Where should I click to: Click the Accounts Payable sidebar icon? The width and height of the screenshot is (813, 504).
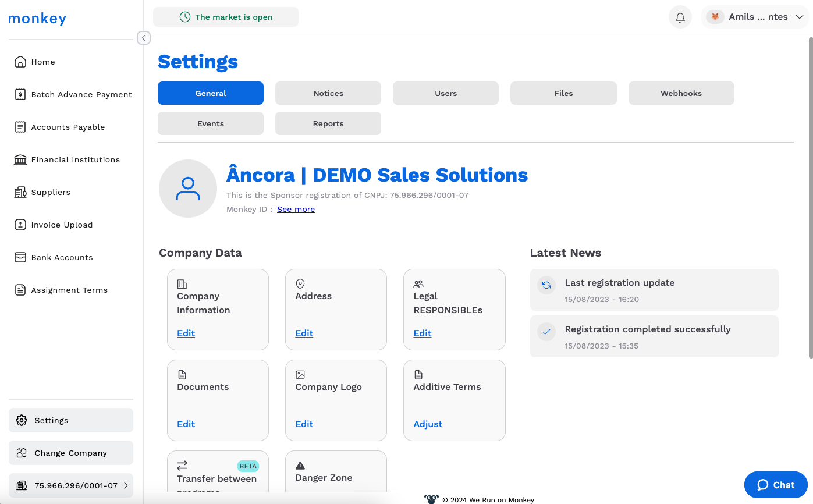(20, 127)
